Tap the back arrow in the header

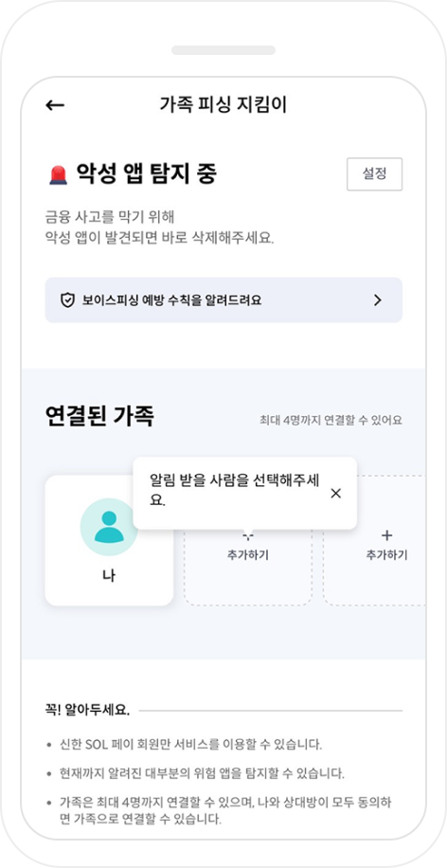[55, 105]
